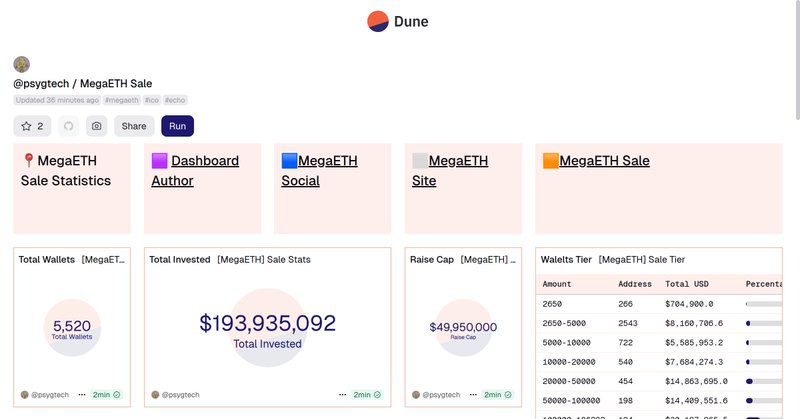Run the dashboard queries

(177, 126)
